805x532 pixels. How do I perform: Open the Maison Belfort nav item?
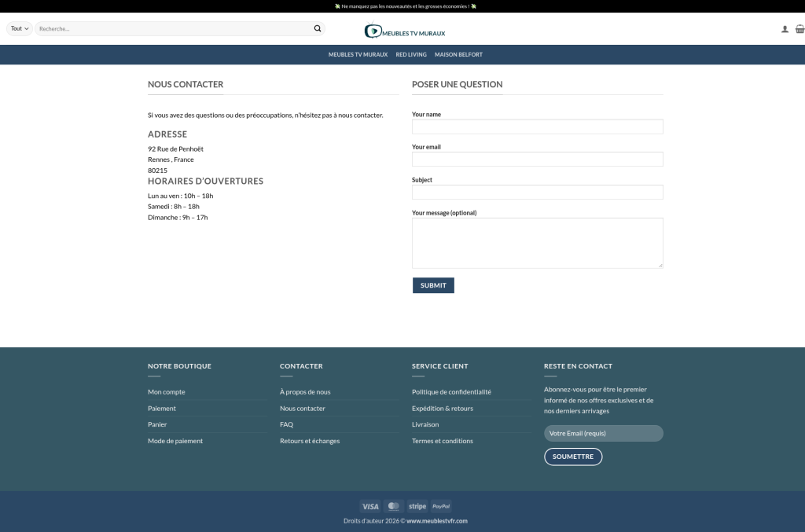pos(458,54)
